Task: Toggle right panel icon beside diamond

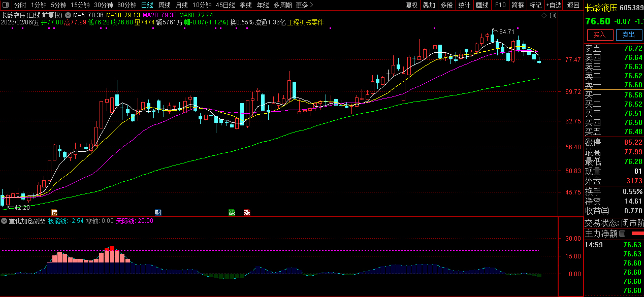Action: click(x=553, y=16)
